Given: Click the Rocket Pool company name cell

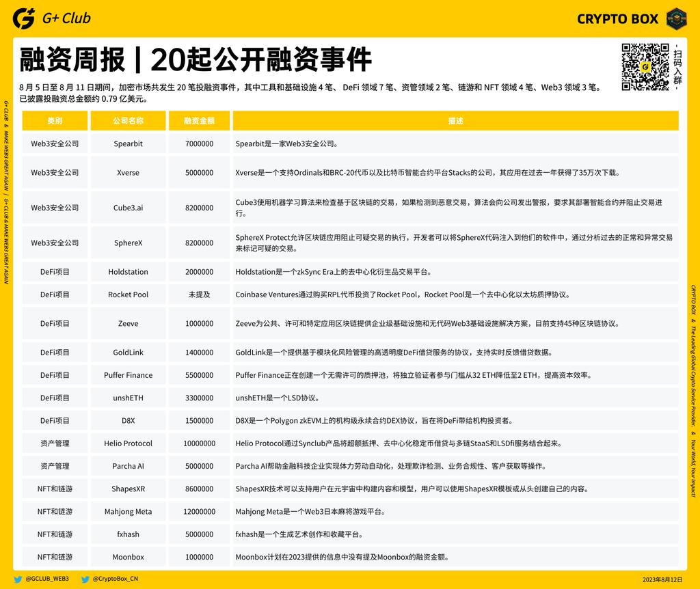Looking at the screenshot, I should pyautogui.click(x=128, y=294).
